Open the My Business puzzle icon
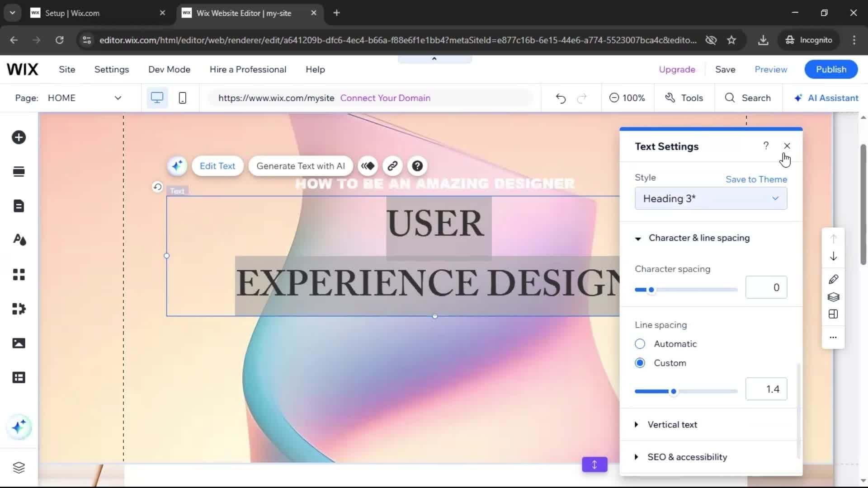Viewport: 868px width, 488px height. coord(19,309)
